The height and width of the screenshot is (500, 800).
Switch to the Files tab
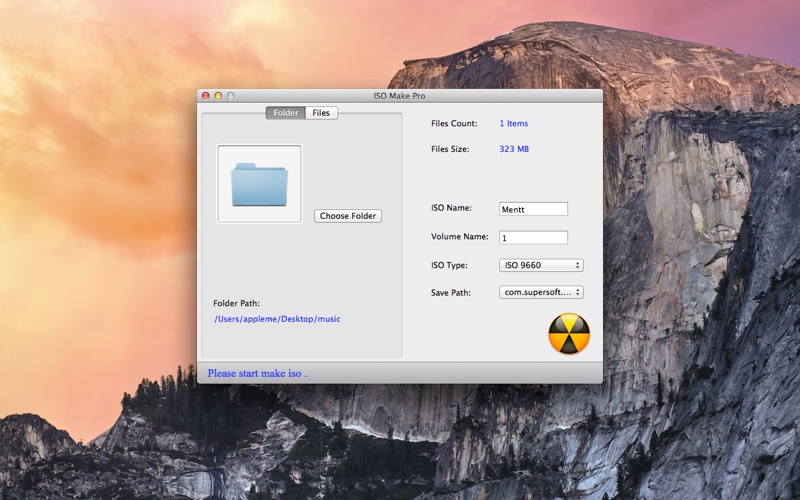coord(321,113)
